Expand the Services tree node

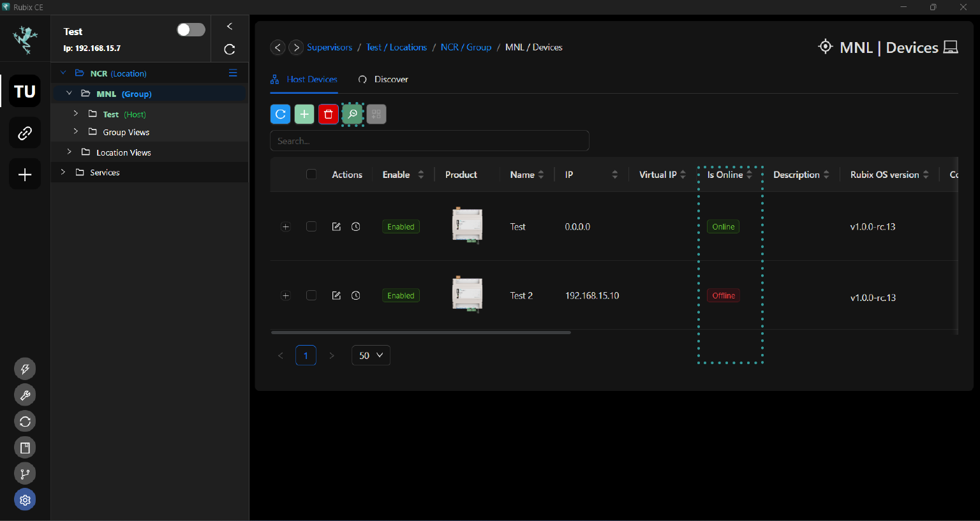[63, 172]
